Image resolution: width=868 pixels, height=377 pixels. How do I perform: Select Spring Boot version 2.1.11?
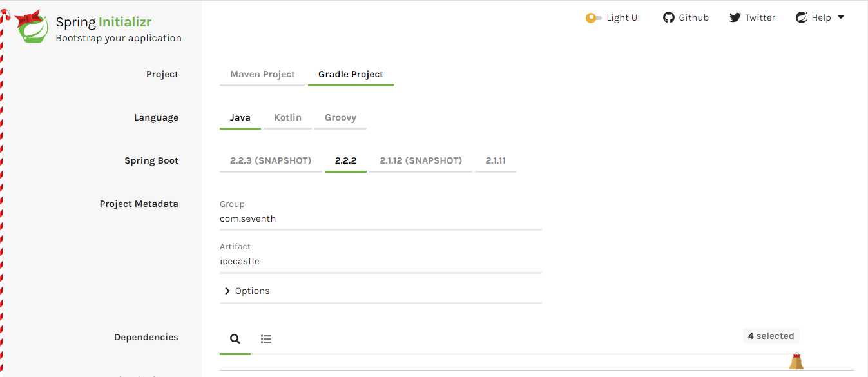496,161
